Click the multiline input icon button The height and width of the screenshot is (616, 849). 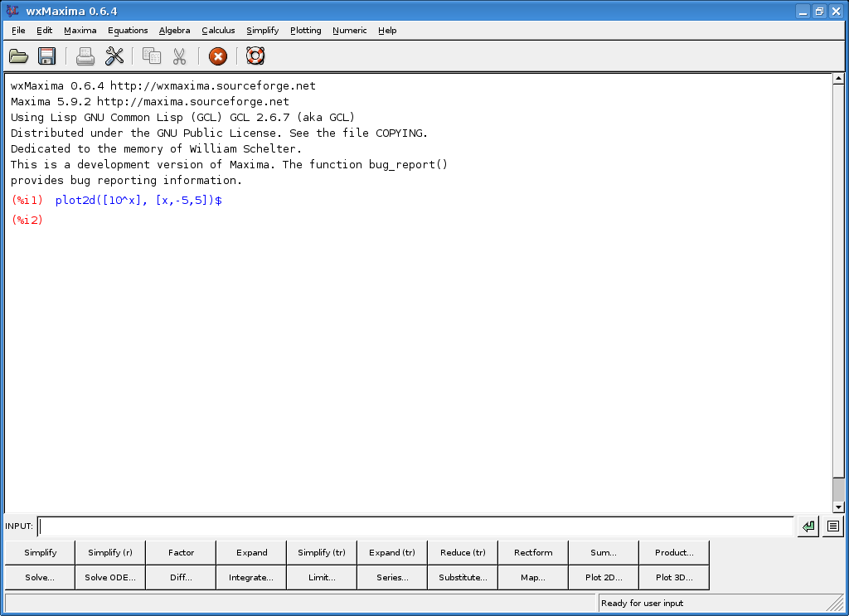(833, 526)
